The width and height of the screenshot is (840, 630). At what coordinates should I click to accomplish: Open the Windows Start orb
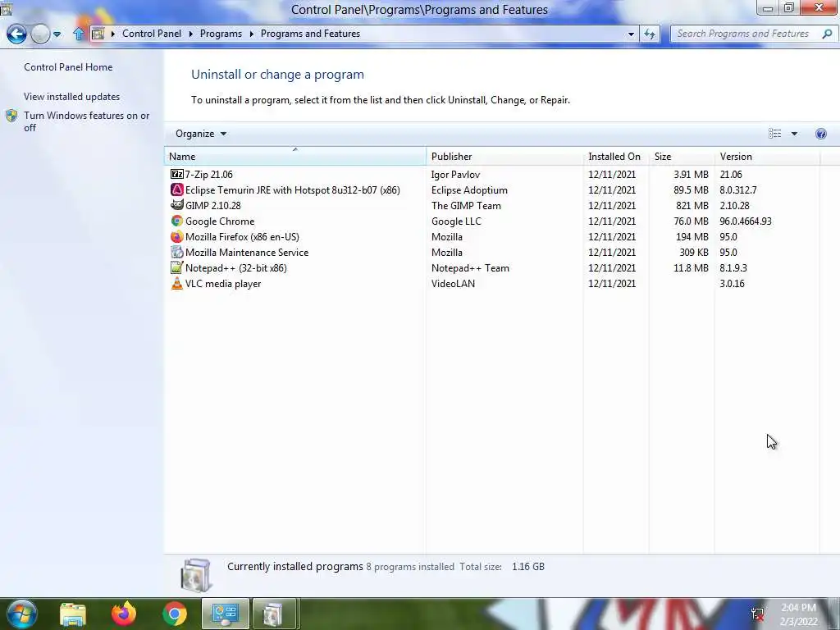click(x=21, y=614)
